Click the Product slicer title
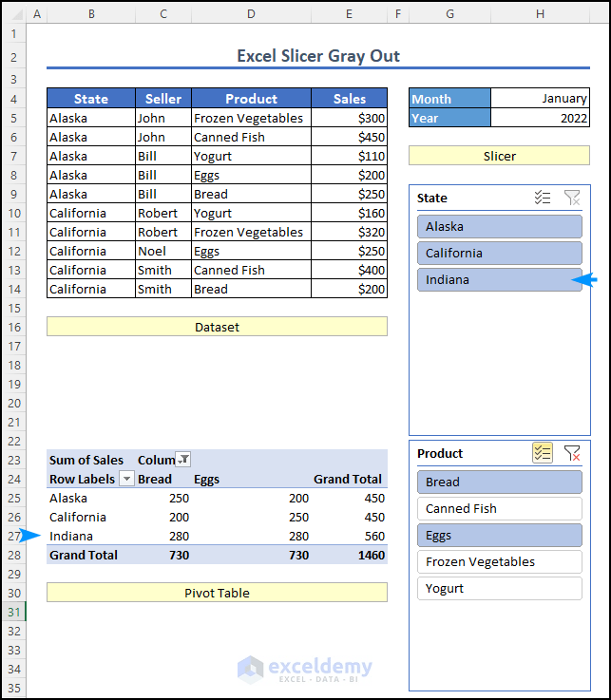 (440, 453)
